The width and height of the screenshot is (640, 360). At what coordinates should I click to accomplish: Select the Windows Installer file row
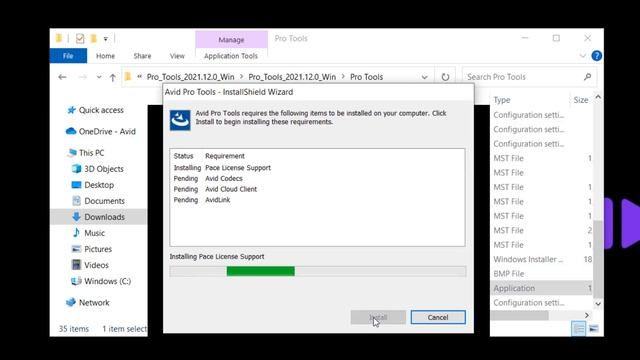click(542, 259)
